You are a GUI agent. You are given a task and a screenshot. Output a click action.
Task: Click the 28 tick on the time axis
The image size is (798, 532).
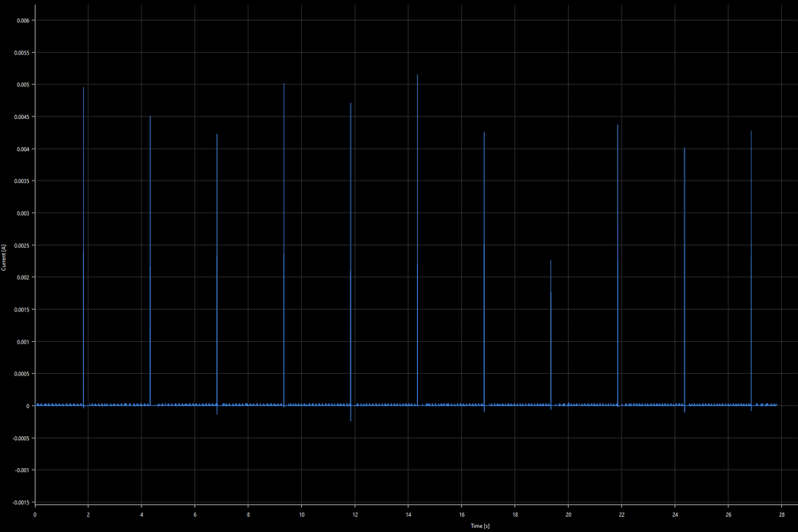(782, 514)
